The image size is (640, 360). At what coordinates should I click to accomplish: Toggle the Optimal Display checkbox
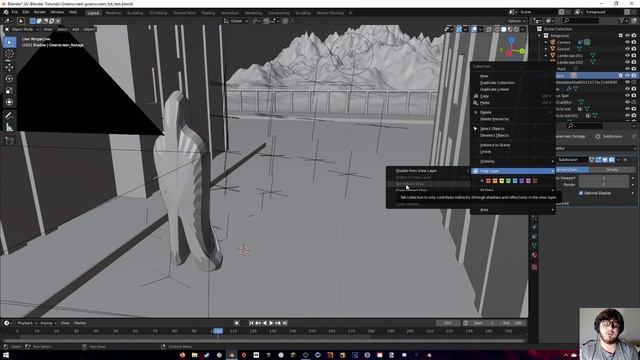click(581, 193)
